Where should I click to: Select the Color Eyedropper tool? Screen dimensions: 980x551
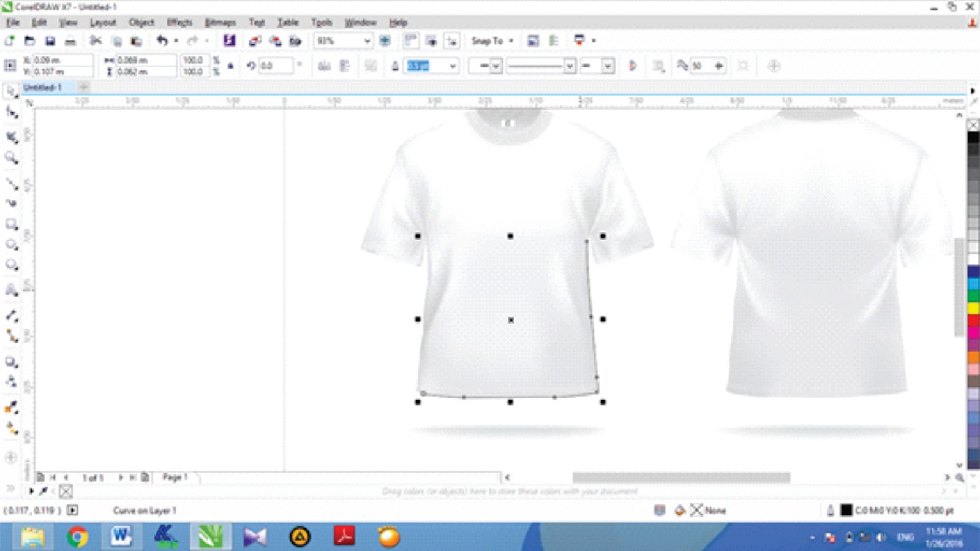pyautogui.click(x=11, y=408)
